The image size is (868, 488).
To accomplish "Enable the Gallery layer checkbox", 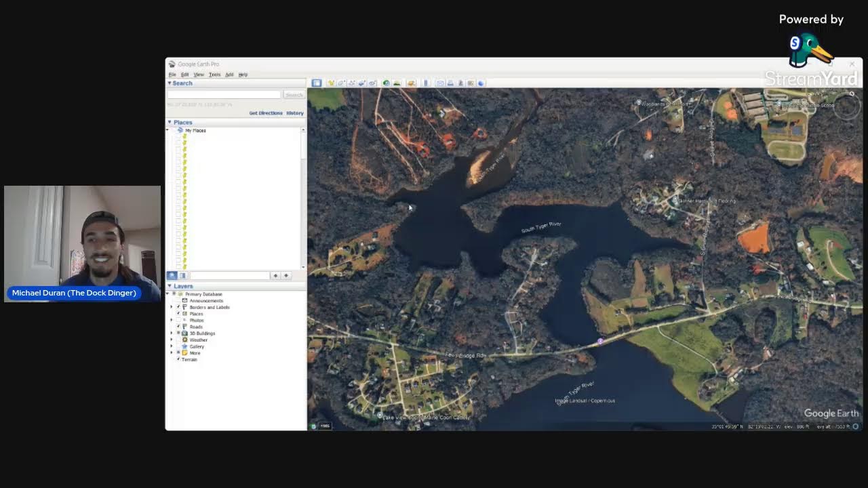I will (x=178, y=346).
